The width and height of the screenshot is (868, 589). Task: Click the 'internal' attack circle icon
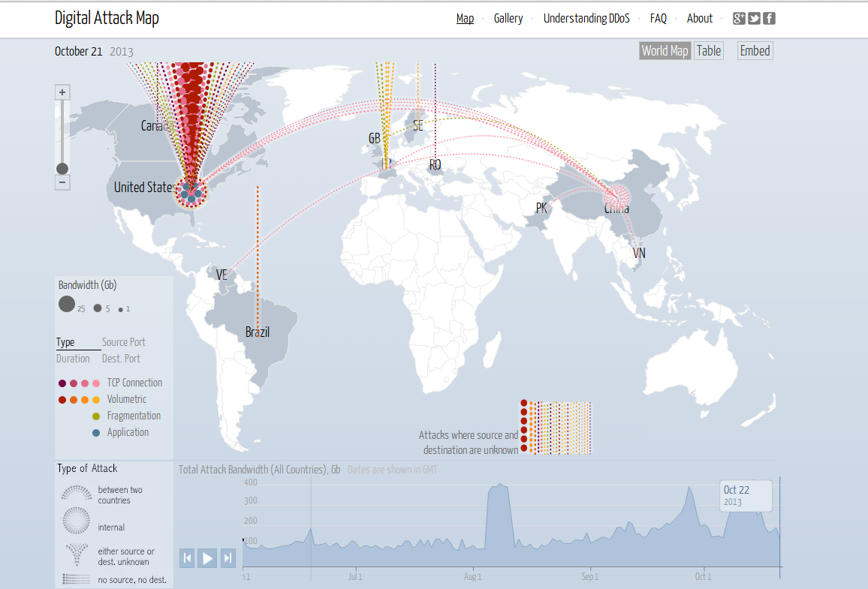[76, 521]
